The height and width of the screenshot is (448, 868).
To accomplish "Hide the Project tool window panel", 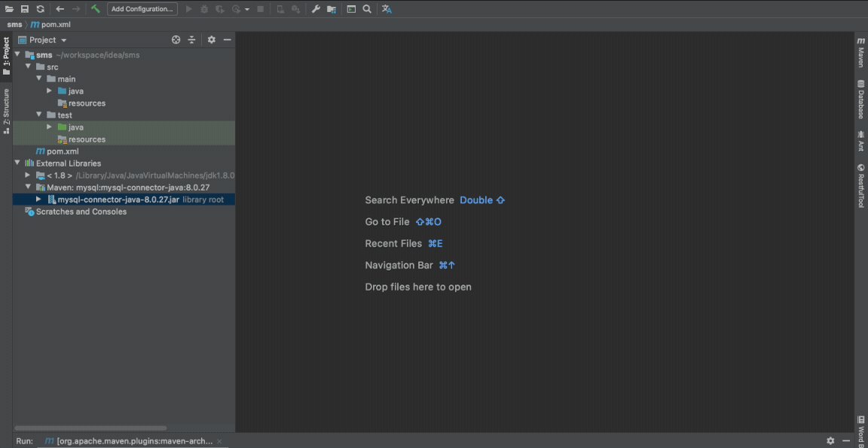I will (227, 40).
